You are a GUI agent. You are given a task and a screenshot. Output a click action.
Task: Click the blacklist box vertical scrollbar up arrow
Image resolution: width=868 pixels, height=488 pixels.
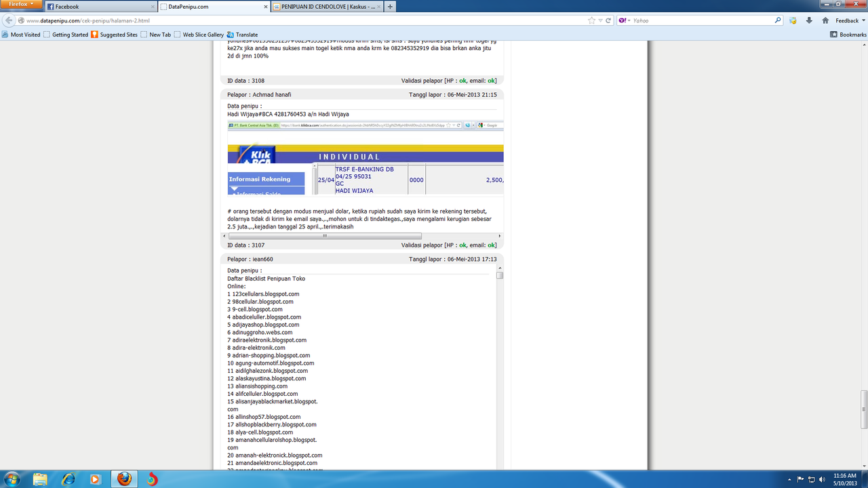pos(500,268)
